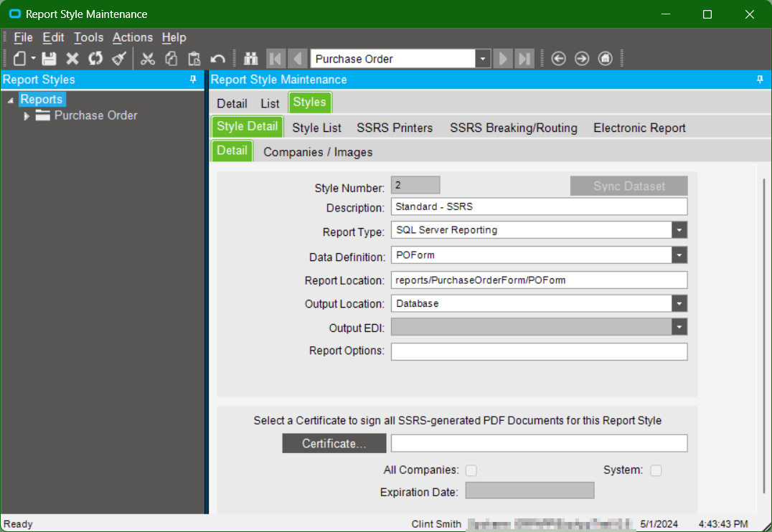Click the Clear broom toolbar icon
This screenshot has height=532, width=772.
pyautogui.click(x=118, y=59)
